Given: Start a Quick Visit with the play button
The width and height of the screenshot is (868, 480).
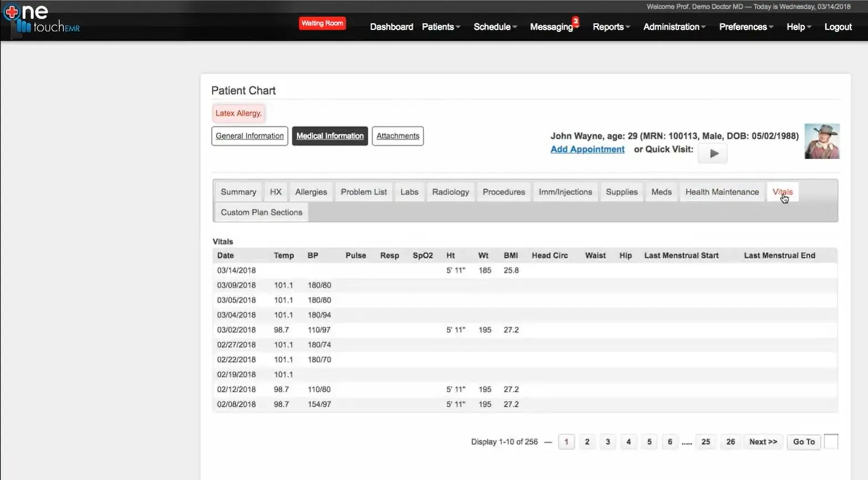Looking at the screenshot, I should coord(713,153).
